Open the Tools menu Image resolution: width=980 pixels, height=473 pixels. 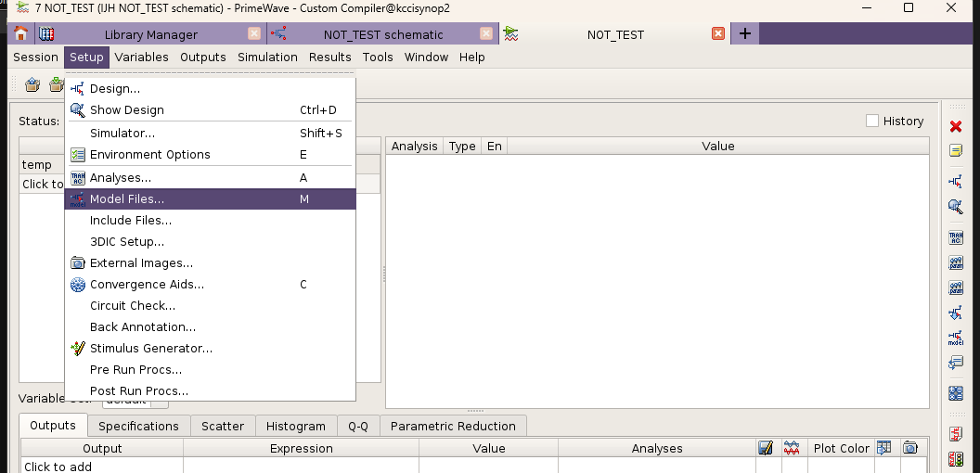[x=378, y=57]
